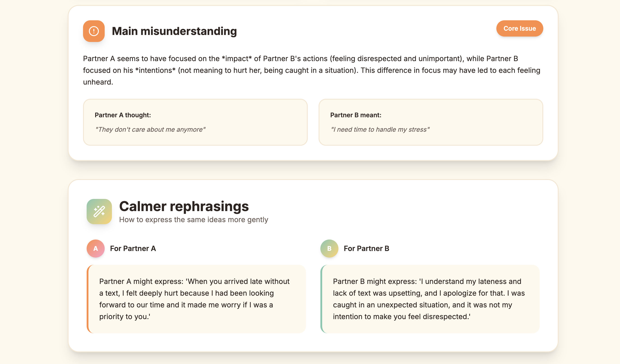Click the Partner A thought label

click(x=123, y=115)
